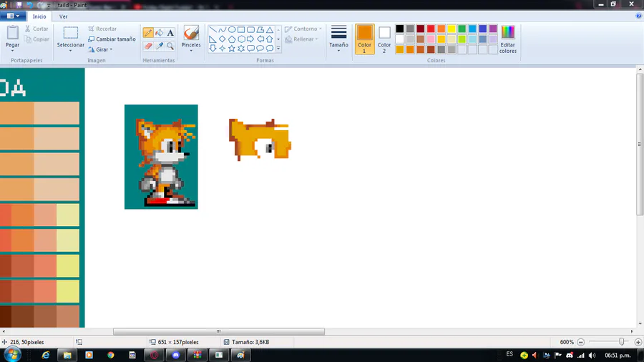The image size is (644, 362).
Task: Open the Pegar dropdown arrow
Action: click(12, 51)
